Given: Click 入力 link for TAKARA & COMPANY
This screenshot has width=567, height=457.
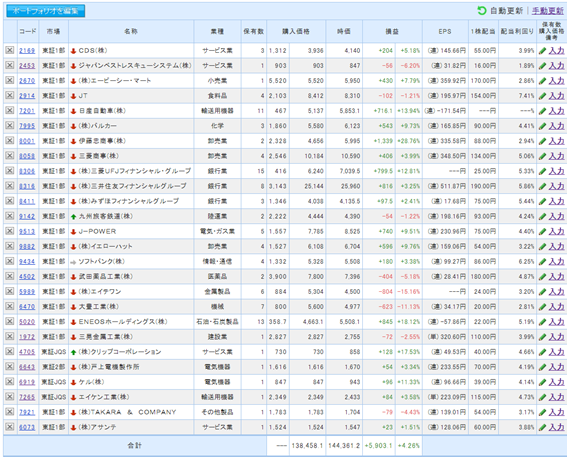Looking at the screenshot, I should pos(556,412).
